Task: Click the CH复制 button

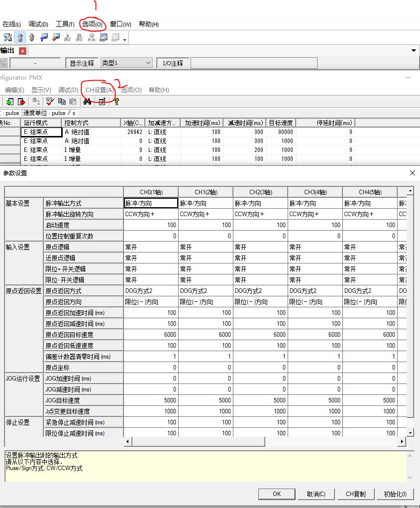Action: [x=355, y=494]
